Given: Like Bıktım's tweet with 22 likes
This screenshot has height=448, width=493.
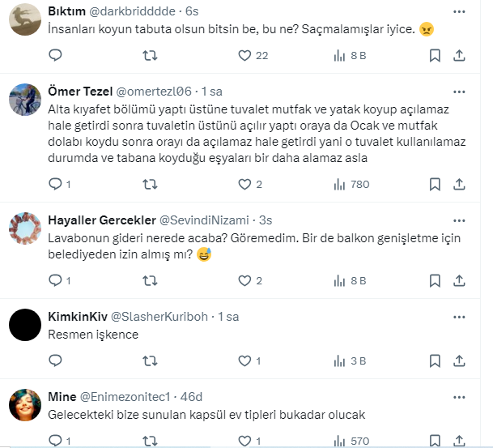Looking at the screenshot, I should coord(244,56).
